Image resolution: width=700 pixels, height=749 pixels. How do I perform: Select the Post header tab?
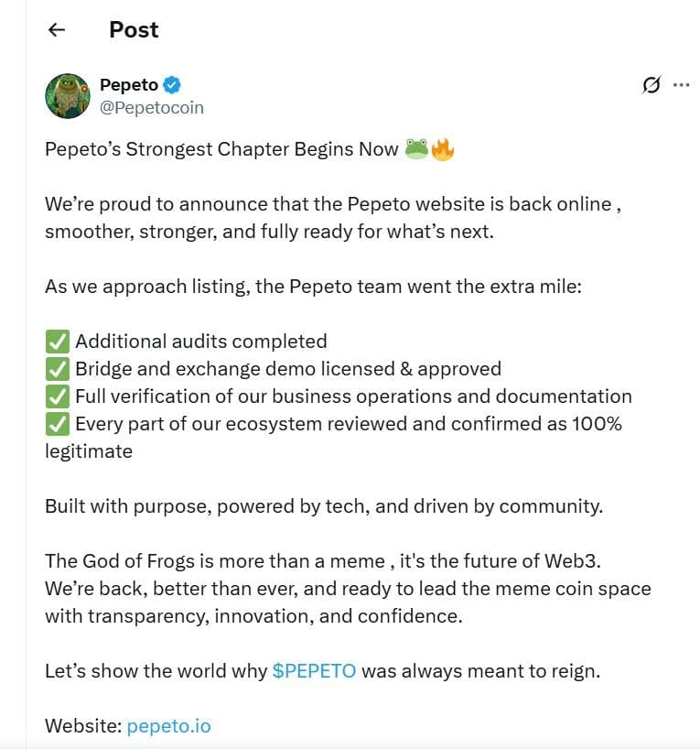tap(133, 29)
